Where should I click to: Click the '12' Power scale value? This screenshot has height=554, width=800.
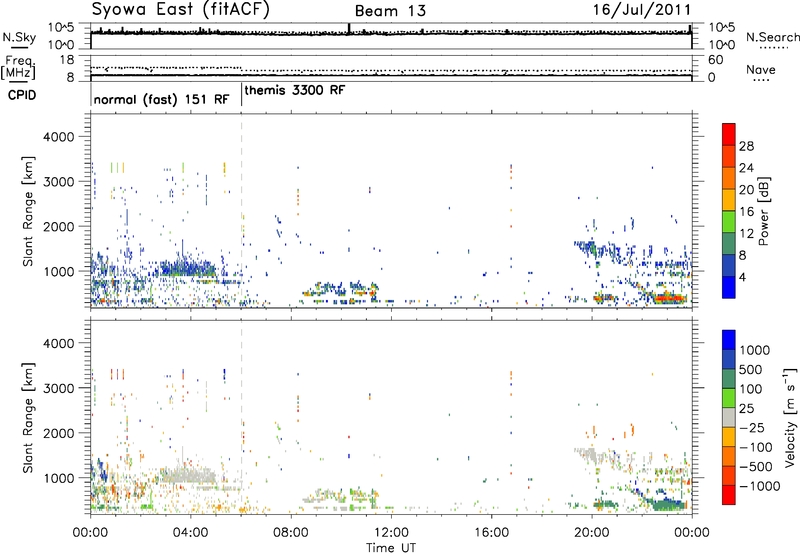[746, 234]
